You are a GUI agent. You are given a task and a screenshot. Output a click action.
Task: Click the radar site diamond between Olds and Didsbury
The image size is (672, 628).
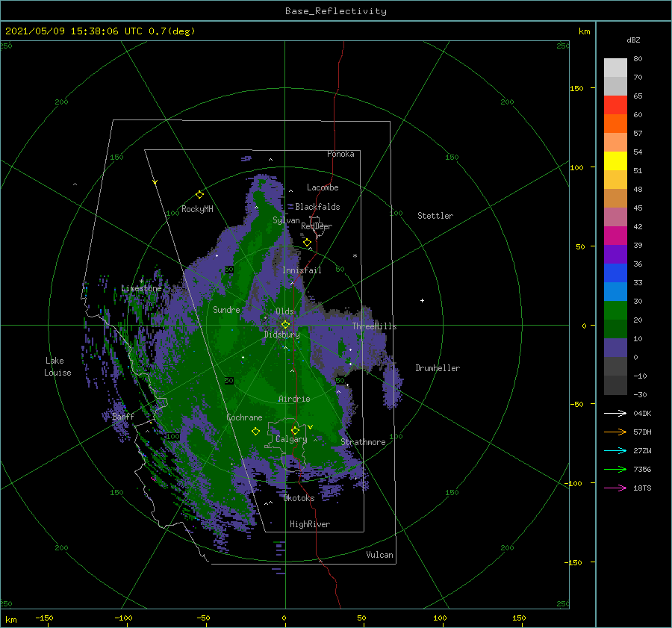(285, 325)
